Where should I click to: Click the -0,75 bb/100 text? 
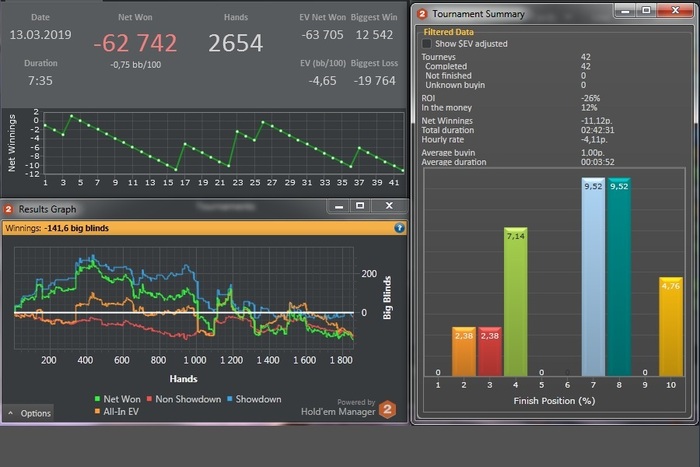pos(136,65)
